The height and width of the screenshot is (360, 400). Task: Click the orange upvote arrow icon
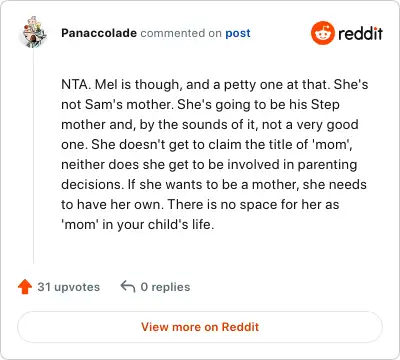pyautogui.click(x=25, y=287)
